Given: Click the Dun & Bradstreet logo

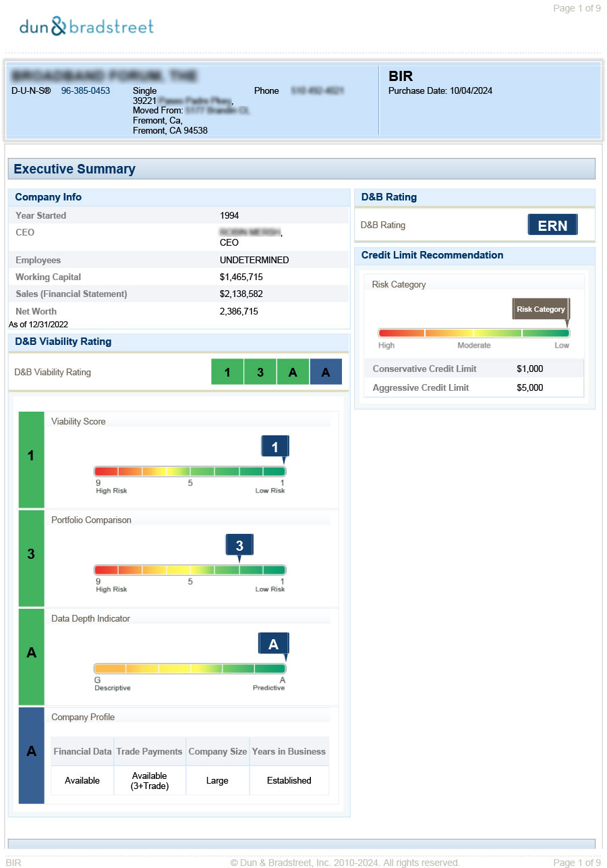Looking at the screenshot, I should click(86, 27).
